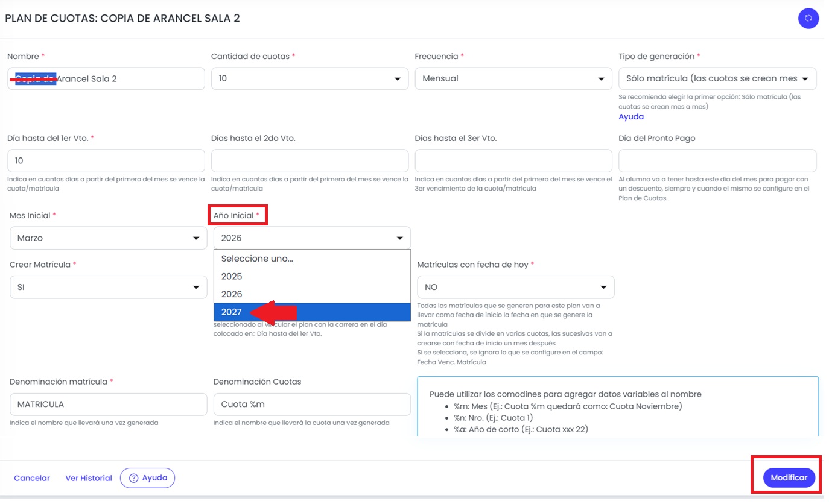Viewport: 829px width, 504px height.
Task: Open Matrículas con fecha de hoy dropdown
Action: pyautogui.click(x=516, y=288)
